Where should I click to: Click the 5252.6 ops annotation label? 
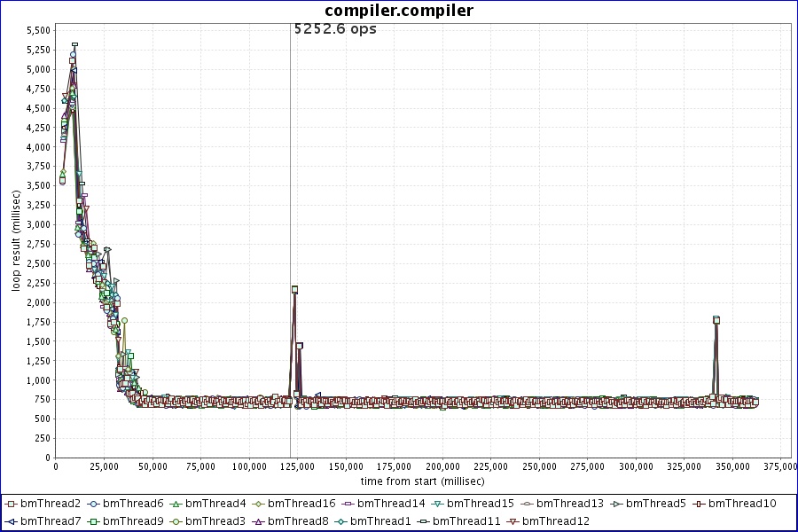[x=335, y=28]
